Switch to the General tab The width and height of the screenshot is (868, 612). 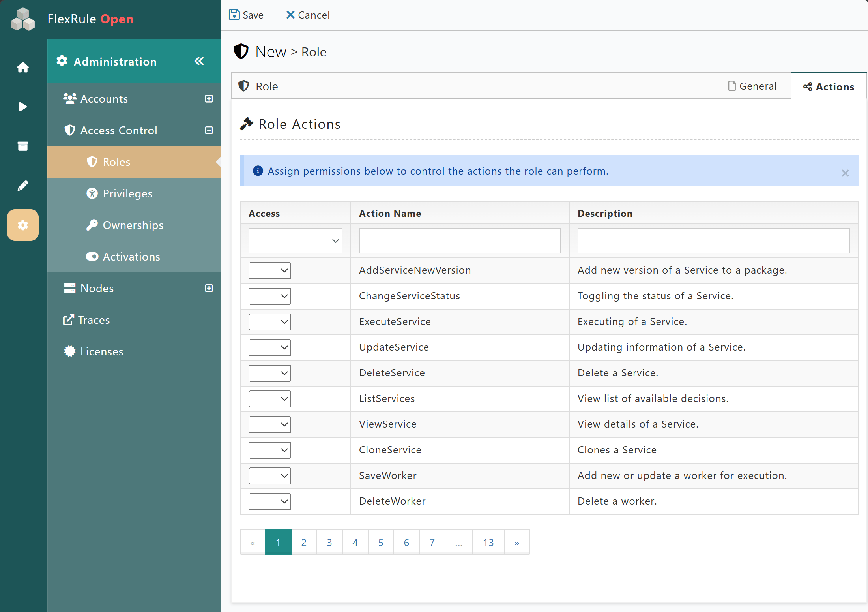pos(752,86)
